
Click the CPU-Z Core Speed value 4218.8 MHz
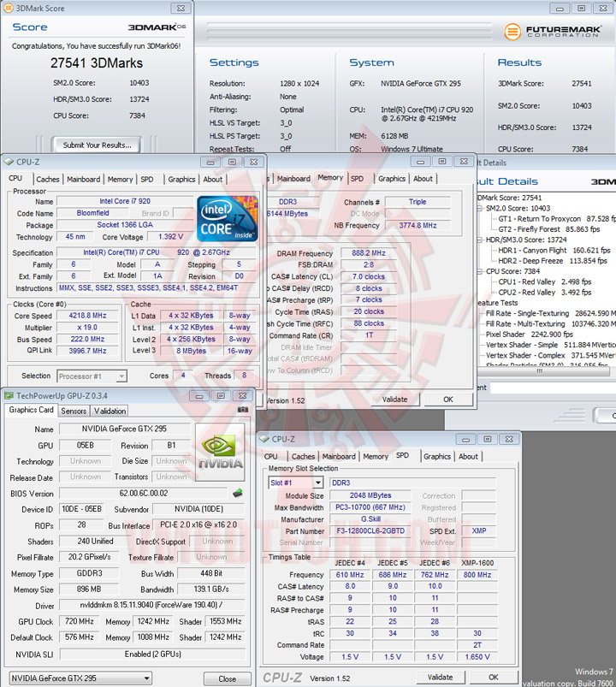[87, 316]
